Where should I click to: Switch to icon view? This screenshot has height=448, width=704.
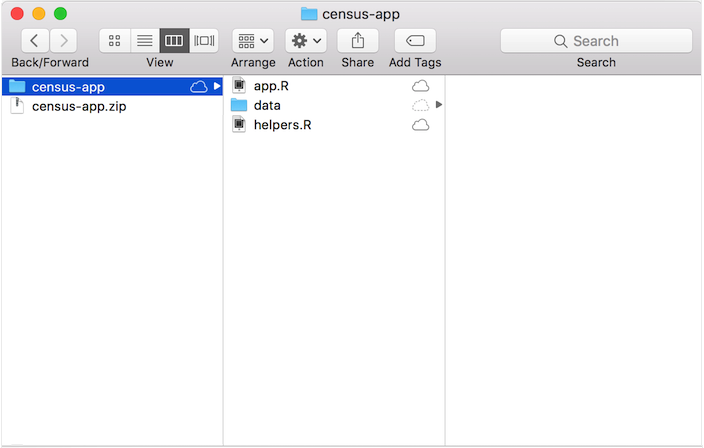tap(114, 41)
